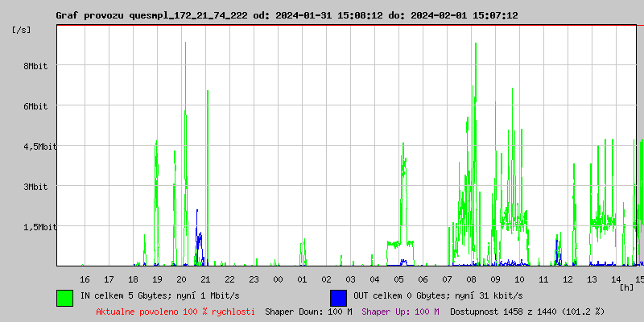Select the 8Mbit y-axis label

(35, 66)
